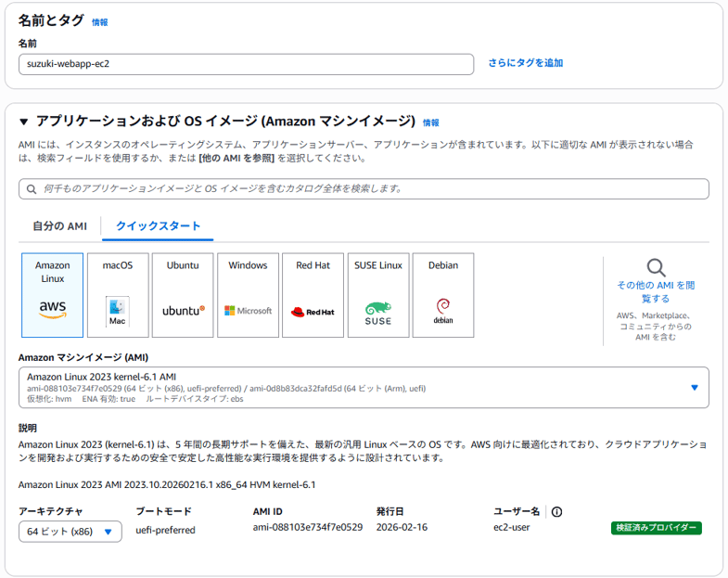Select the Red Hat AMI tile
Viewport: 728px width, 578px height.
[x=313, y=295]
